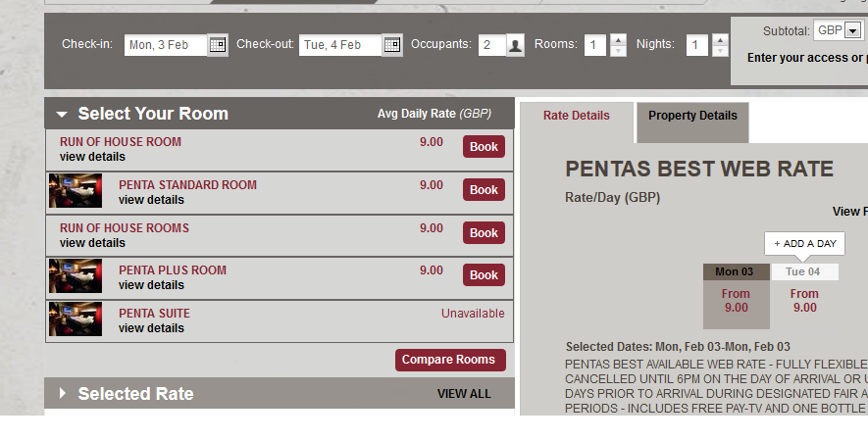
Task: Click the Selected Dates text line
Action: [x=678, y=347]
